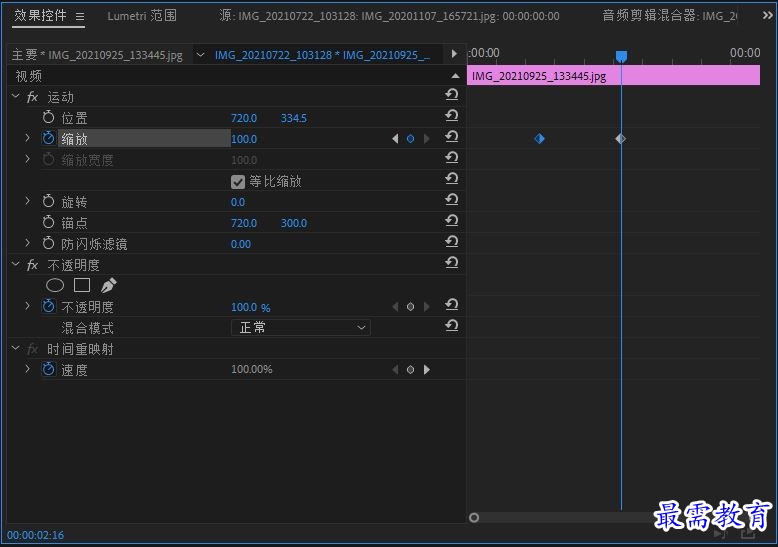Collapse the 时间重映射 effect group
The width and height of the screenshot is (778, 547).
click(16, 348)
